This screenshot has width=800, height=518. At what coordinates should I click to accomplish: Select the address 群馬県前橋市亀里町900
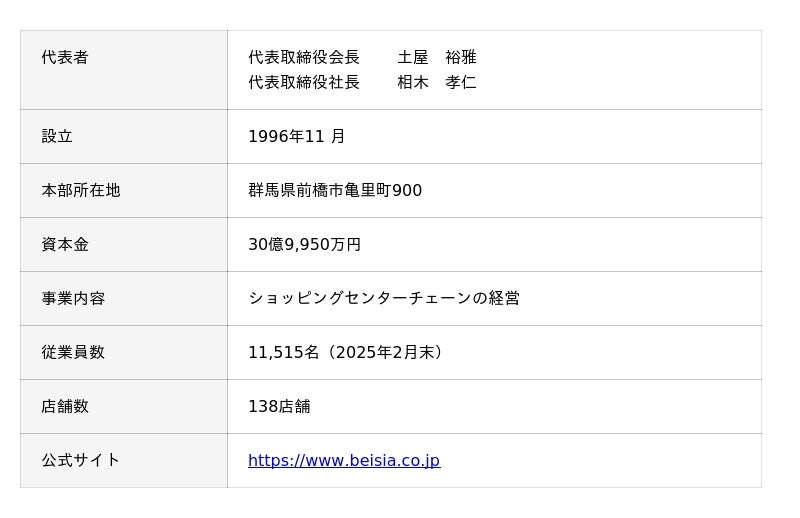[x=335, y=190]
